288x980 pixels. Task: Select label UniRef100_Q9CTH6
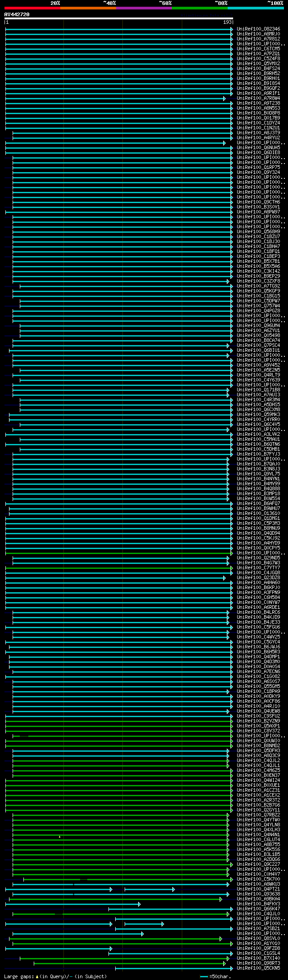pyautogui.click(x=258, y=202)
